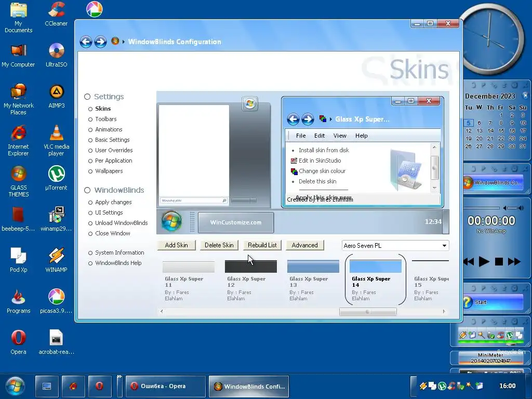Click Play in the sidebar Winamp widget
This screenshot has width=532, height=399.
pyautogui.click(x=484, y=262)
